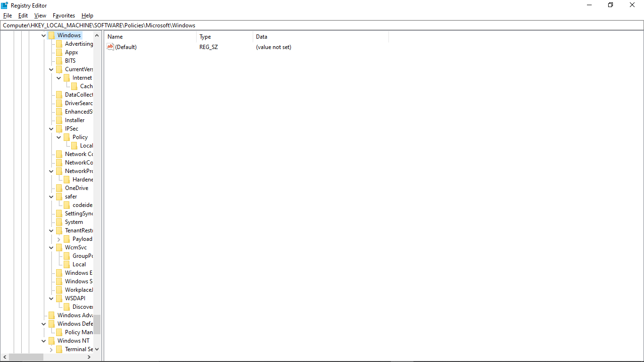
Task: Select the Local key under WcmSvc
Action: [x=79, y=264]
